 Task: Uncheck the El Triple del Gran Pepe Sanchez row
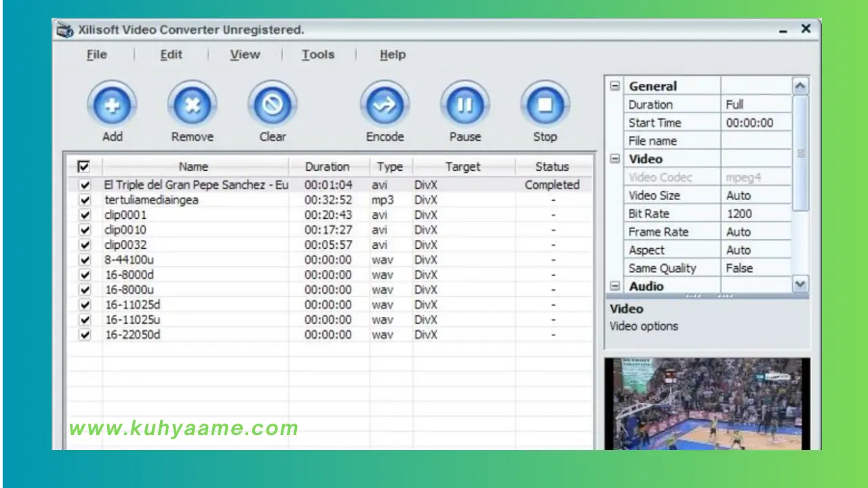point(85,185)
